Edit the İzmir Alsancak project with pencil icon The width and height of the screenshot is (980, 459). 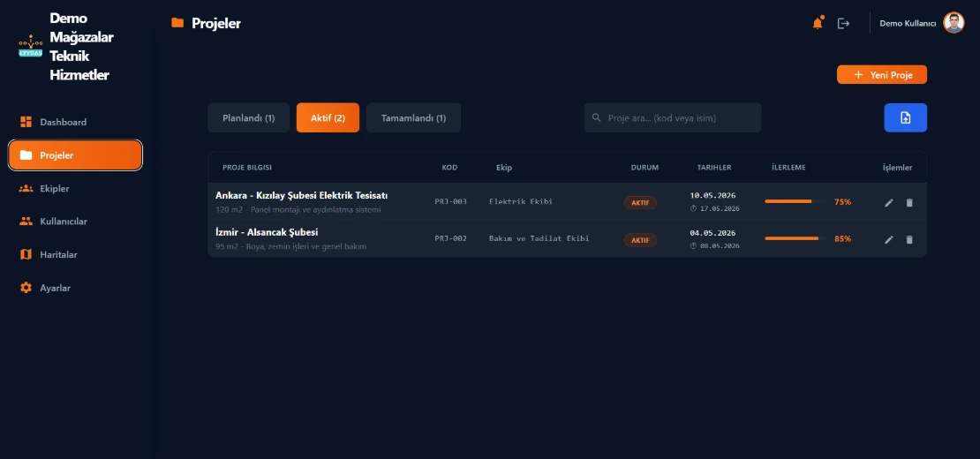pos(889,240)
